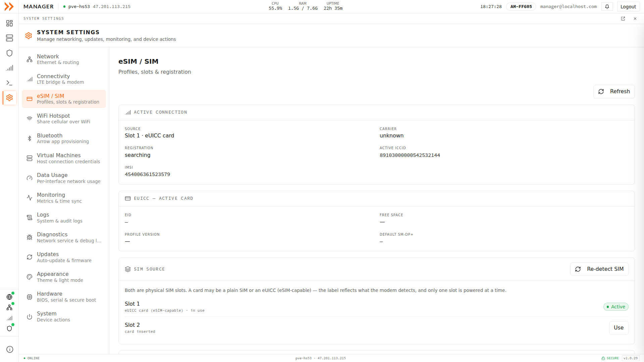This screenshot has width=644, height=362.
Task: Click the shield status icon in lower rail
Action: (9, 328)
